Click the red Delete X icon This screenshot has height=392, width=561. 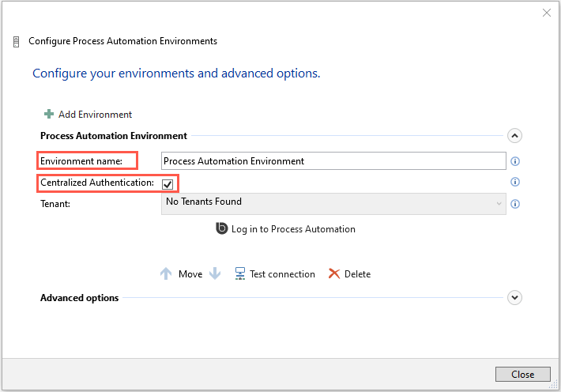[x=334, y=274]
